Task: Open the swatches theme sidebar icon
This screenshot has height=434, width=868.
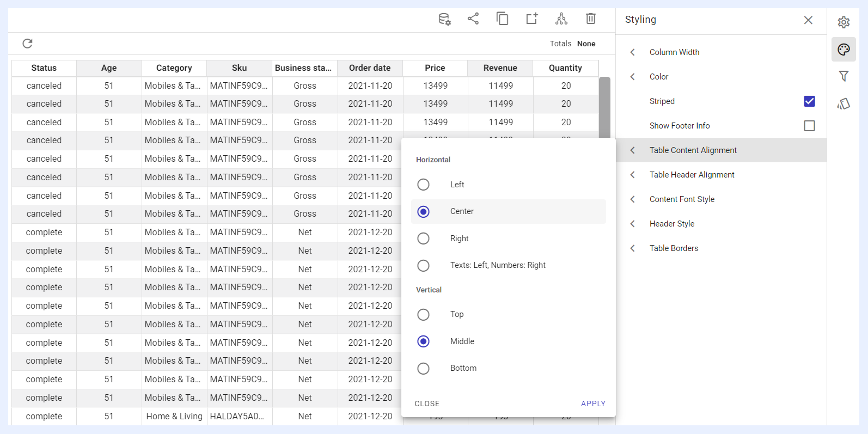Action: point(843,103)
